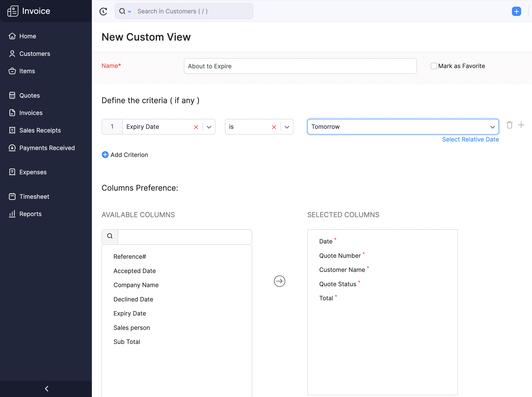Open the Tomorrow value dropdown
This screenshot has height=397, width=532.
pyautogui.click(x=492, y=127)
